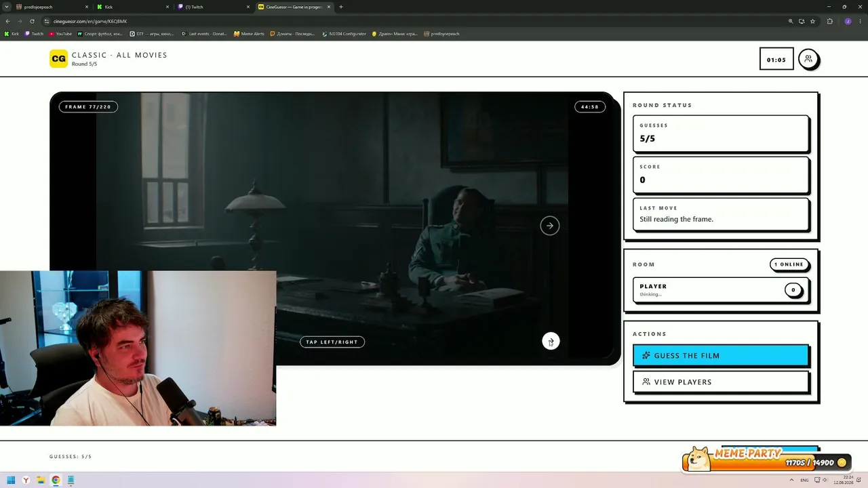Launch Yandex Browser from the taskbar

click(x=26, y=481)
